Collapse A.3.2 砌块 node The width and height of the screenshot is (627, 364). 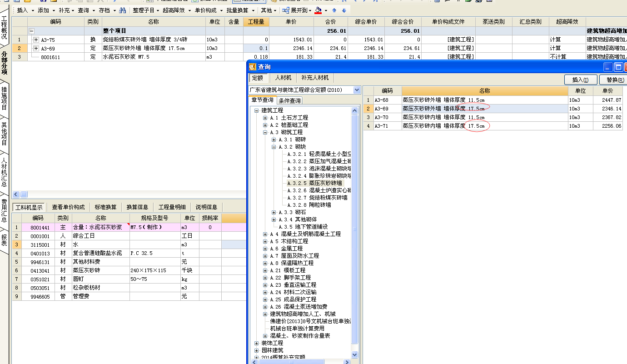pyautogui.click(x=274, y=147)
